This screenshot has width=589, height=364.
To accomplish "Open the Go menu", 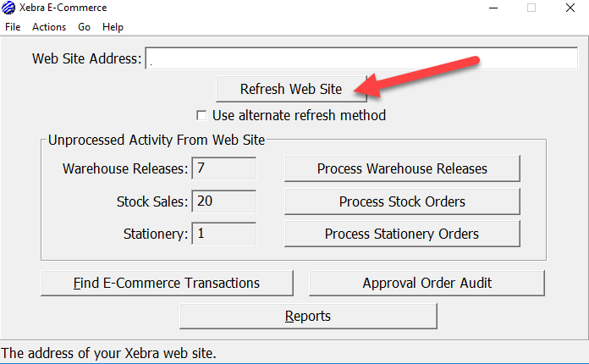I will point(84,27).
